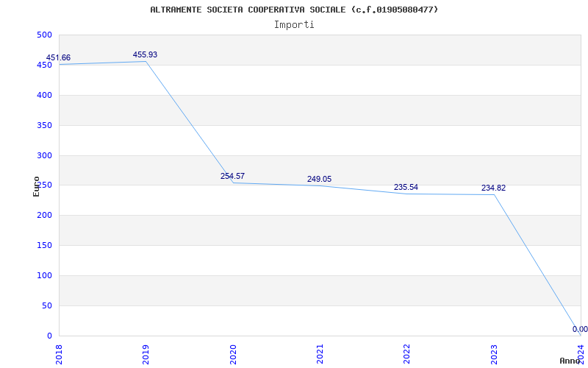The width and height of the screenshot is (588, 368).
Task: Click the 2018 x-axis label
Action: coord(59,355)
